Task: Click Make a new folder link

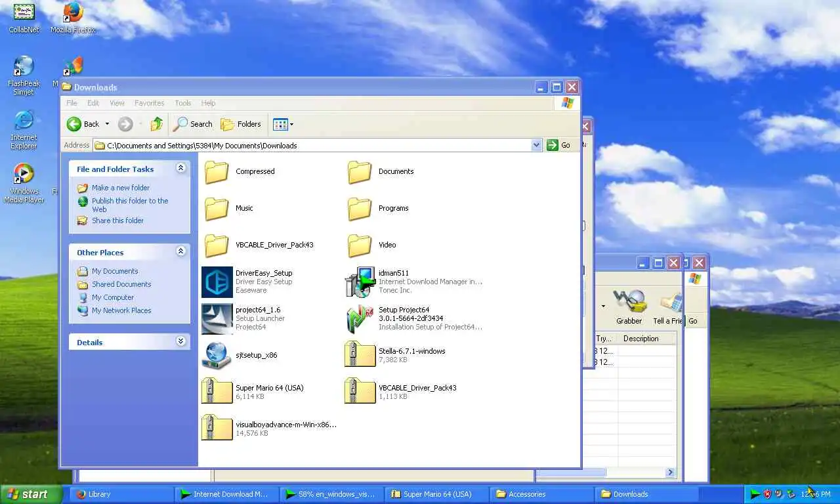Action: [x=121, y=188]
